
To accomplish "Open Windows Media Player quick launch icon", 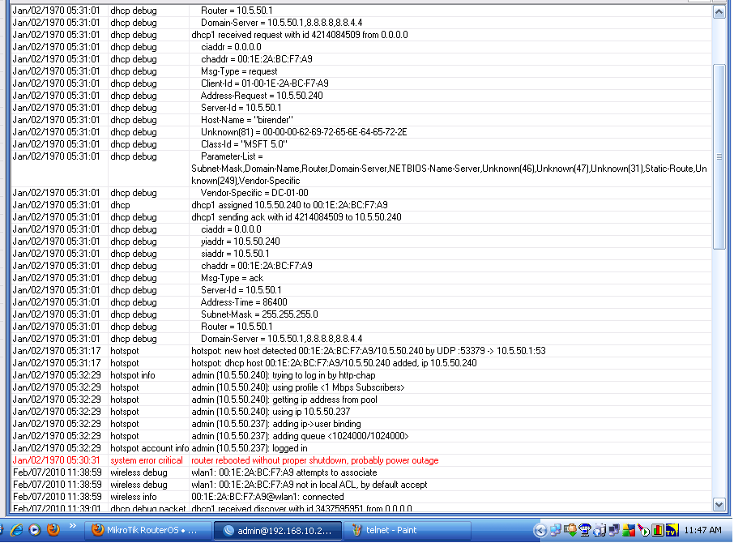I will click(35, 530).
